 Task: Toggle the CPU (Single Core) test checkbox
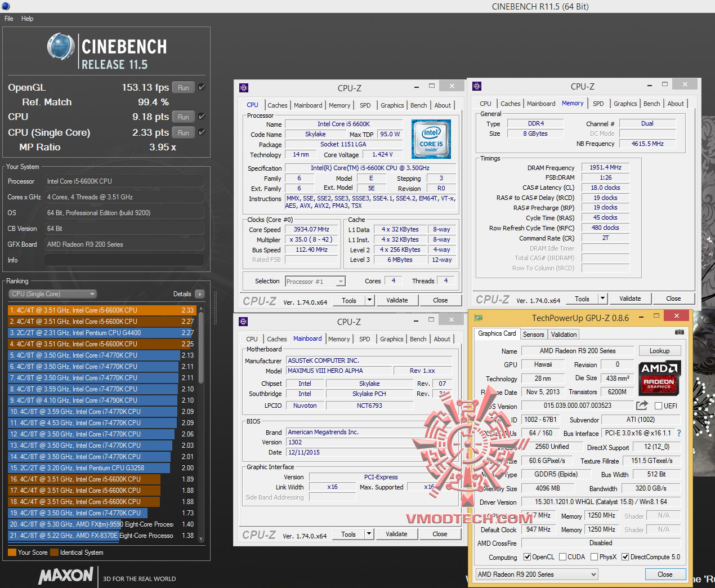click(x=202, y=132)
